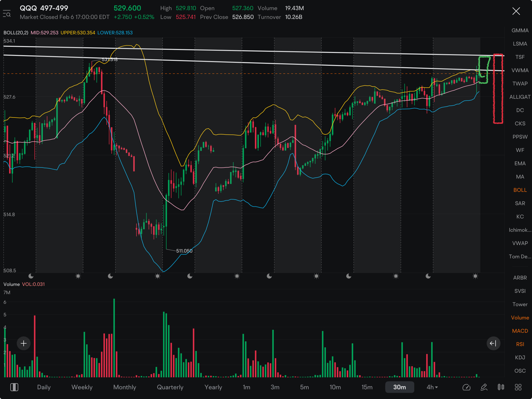Enable the DC indicator
The image size is (532, 399).
(520, 110)
